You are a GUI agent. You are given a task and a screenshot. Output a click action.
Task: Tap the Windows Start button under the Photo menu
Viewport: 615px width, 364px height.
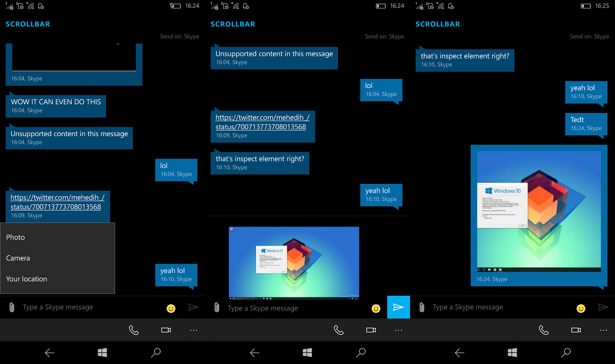pyautogui.click(x=102, y=352)
